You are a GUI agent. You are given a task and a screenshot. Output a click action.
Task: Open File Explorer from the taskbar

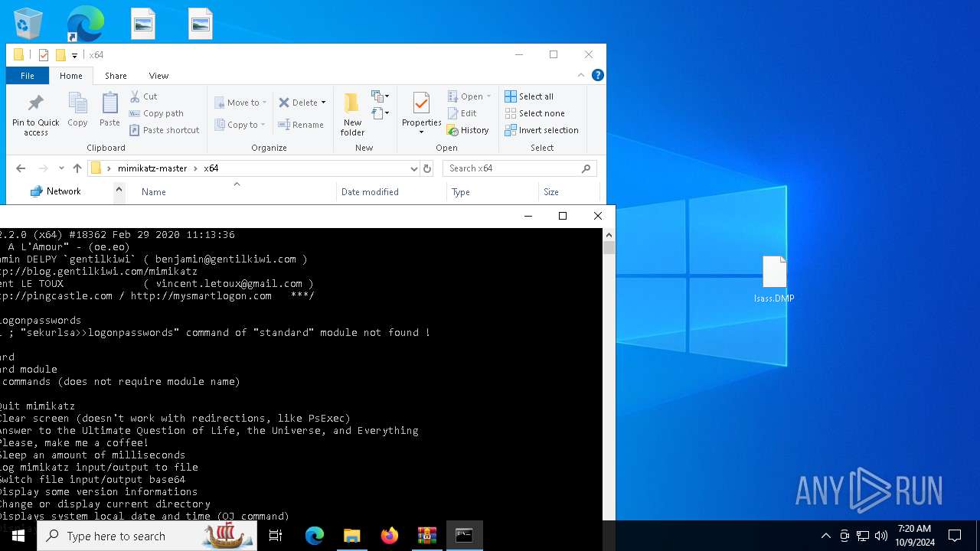(351, 536)
